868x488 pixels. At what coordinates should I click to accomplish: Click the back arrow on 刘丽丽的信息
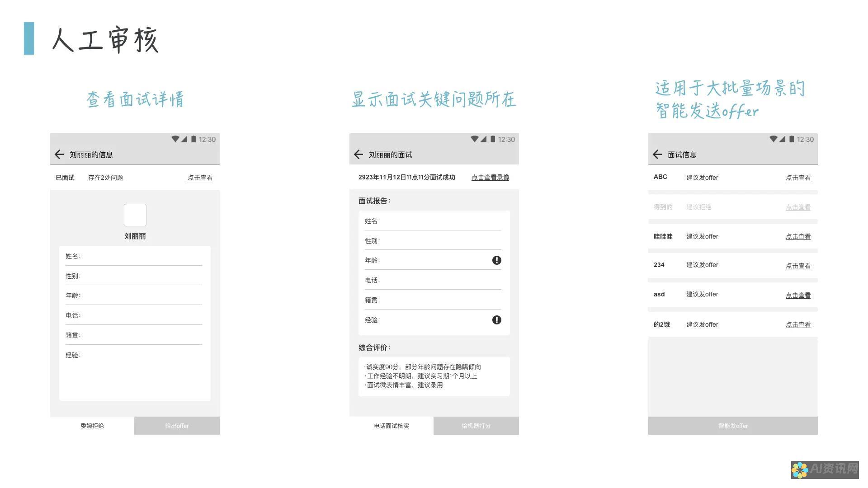58,155
